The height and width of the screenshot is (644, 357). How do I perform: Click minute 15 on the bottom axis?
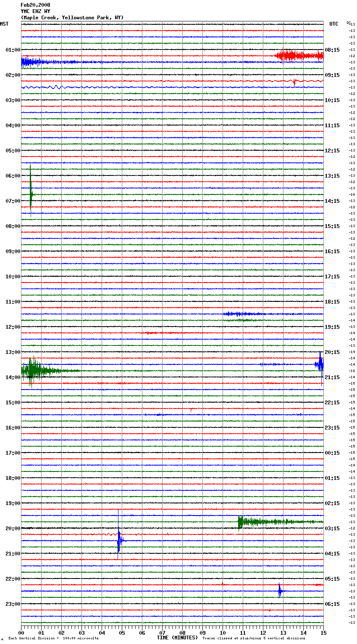323,633
